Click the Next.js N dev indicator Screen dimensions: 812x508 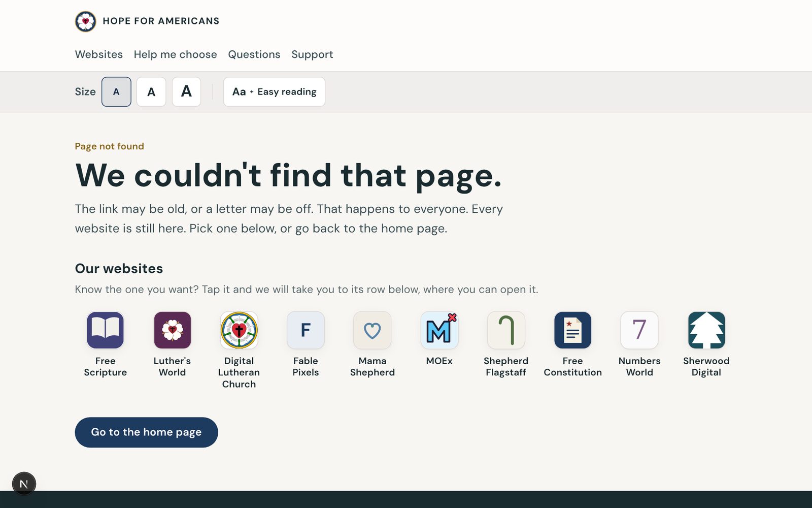pos(24,484)
